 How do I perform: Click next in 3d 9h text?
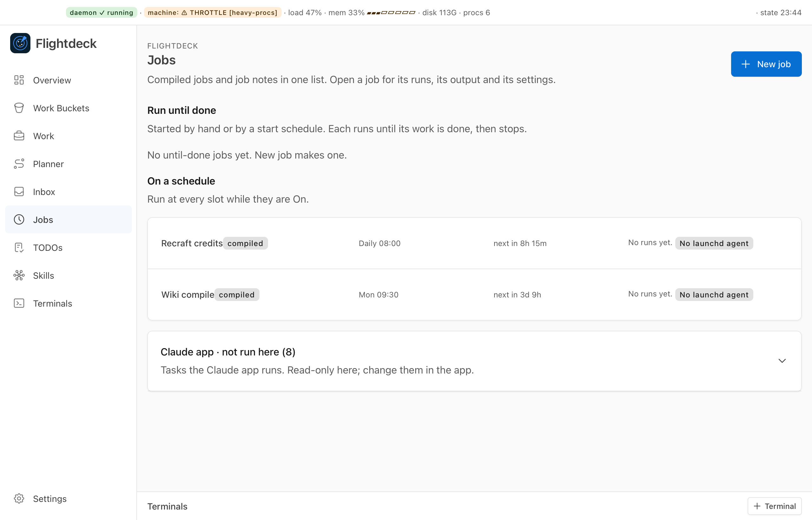point(517,295)
